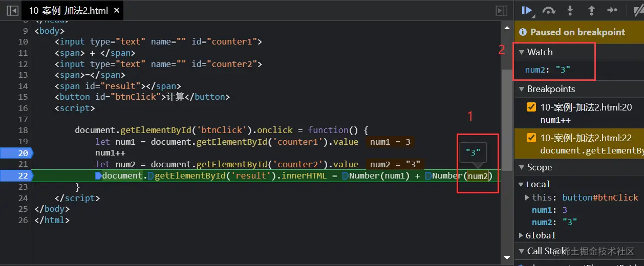Viewport: 644px width, 266px height.
Task: Click the hovered num2 variable in line 22
Action: point(477,176)
